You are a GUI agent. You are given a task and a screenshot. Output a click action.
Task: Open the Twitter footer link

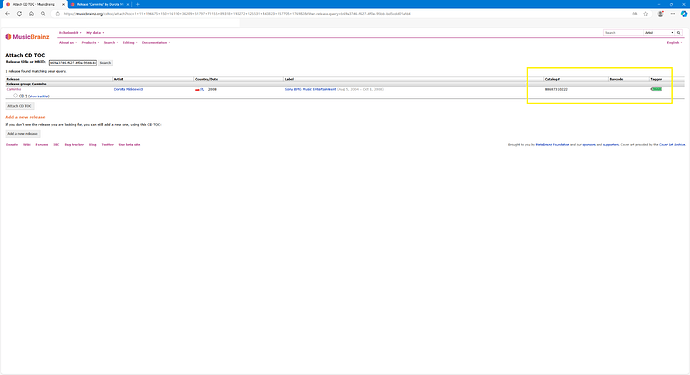click(x=108, y=145)
